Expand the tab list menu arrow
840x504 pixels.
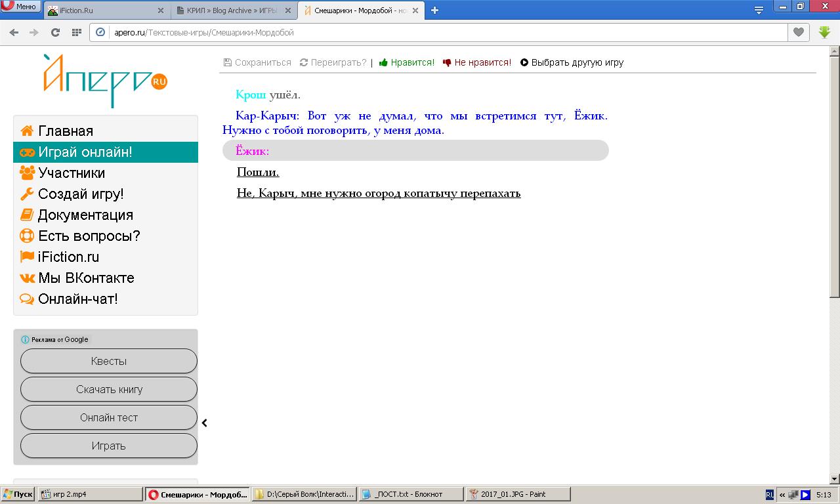pyautogui.click(x=759, y=10)
